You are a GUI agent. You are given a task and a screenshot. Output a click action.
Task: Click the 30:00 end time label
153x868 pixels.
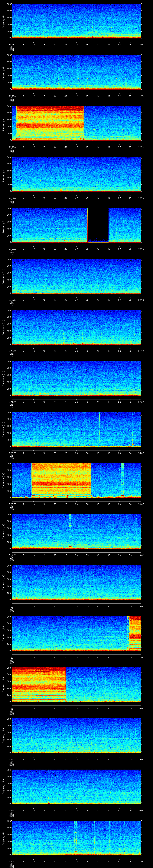pos(141,810)
